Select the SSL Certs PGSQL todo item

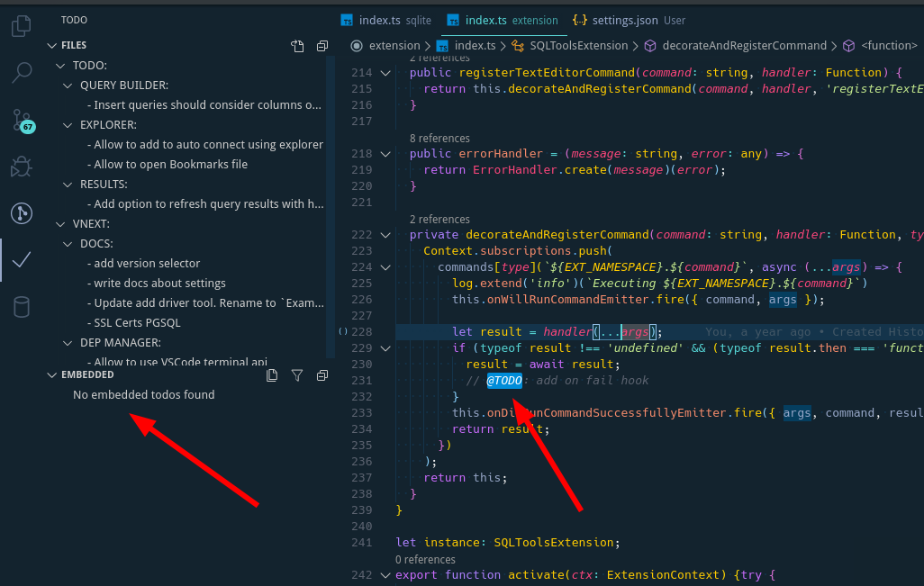(x=134, y=322)
